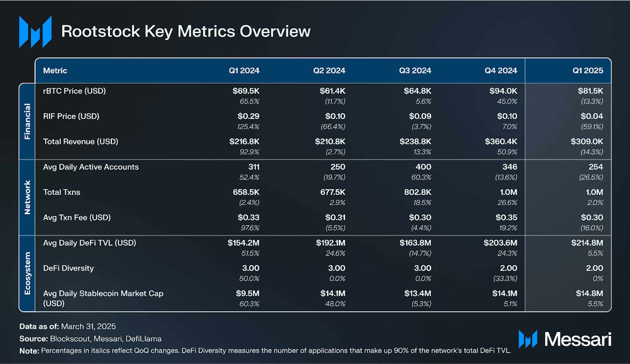This screenshot has height=364, width=630.
Task: Click the Messari logo icon at bottom right
Action: pos(528,339)
